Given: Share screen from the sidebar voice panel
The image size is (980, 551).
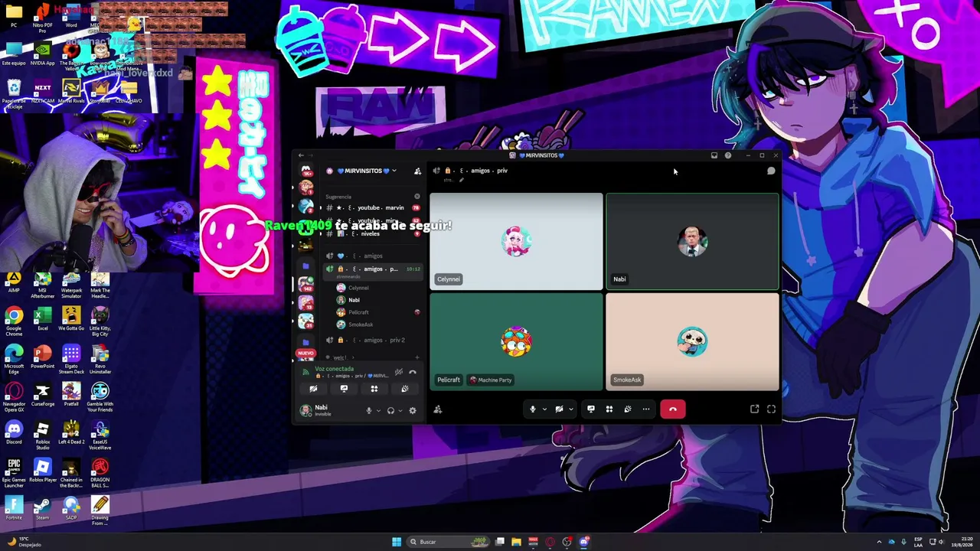Looking at the screenshot, I should pyautogui.click(x=344, y=389).
